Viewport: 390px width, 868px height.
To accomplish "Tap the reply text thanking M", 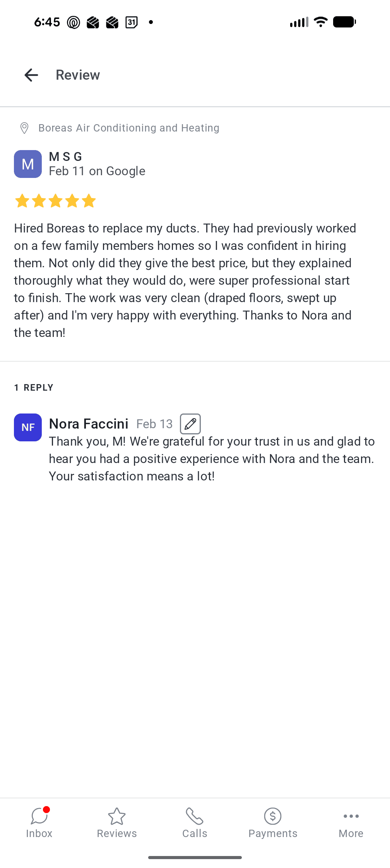I will [211, 459].
